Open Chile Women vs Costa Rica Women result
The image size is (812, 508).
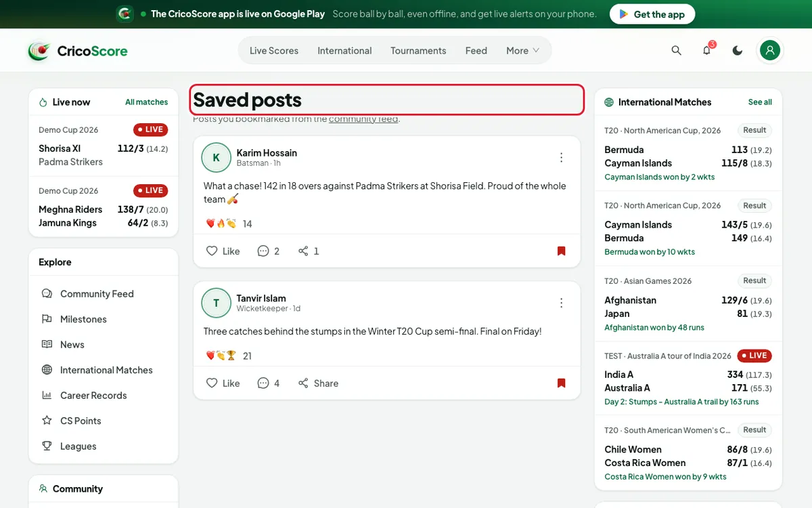point(688,453)
